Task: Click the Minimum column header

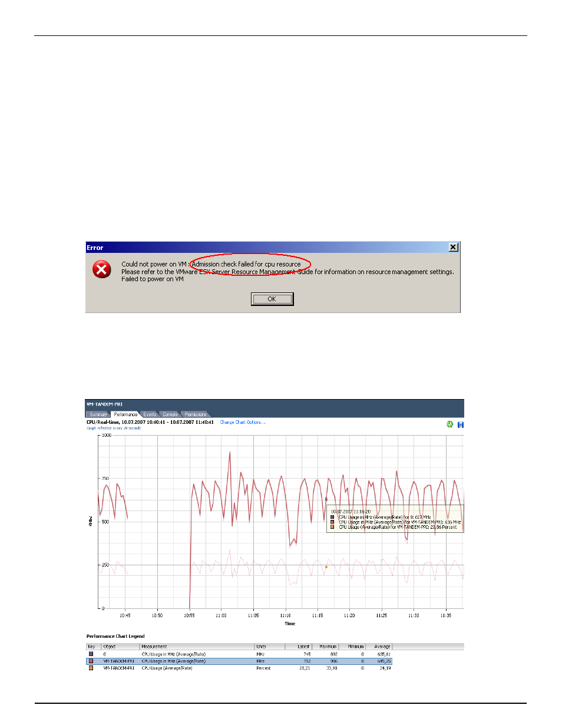Action: tap(352, 647)
